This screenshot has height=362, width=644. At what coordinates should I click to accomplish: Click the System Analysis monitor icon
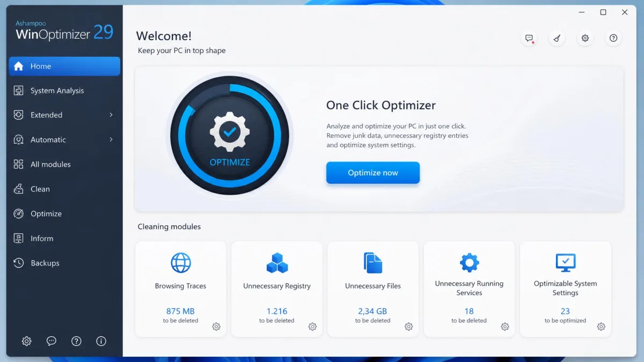click(19, 91)
